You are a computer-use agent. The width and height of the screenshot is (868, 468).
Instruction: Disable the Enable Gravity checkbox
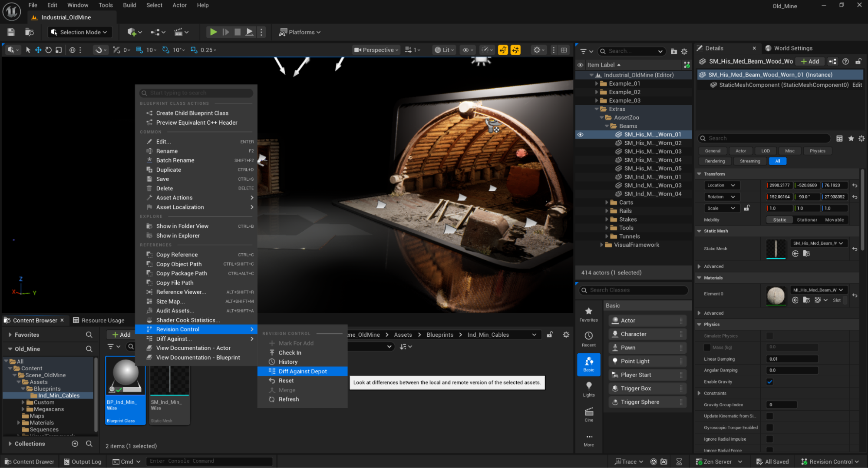pos(769,382)
